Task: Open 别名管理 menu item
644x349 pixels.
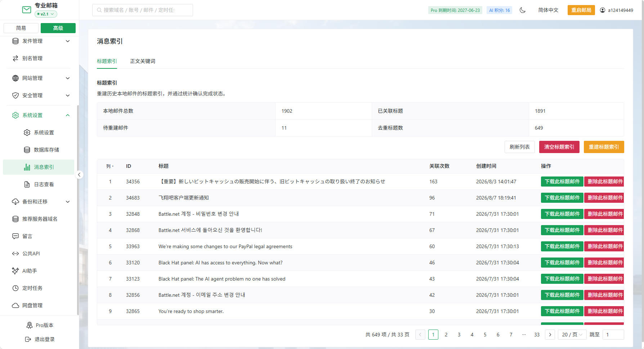Action: coord(39,58)
